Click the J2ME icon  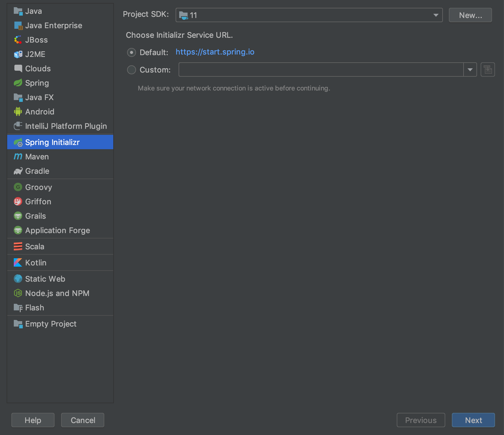pyautogui.click(x=18, y=54)
